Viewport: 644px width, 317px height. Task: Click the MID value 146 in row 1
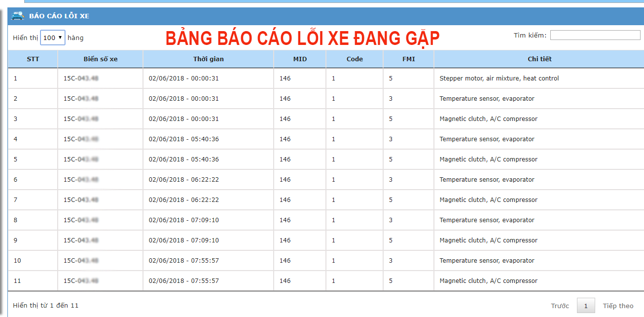[285, 79]
